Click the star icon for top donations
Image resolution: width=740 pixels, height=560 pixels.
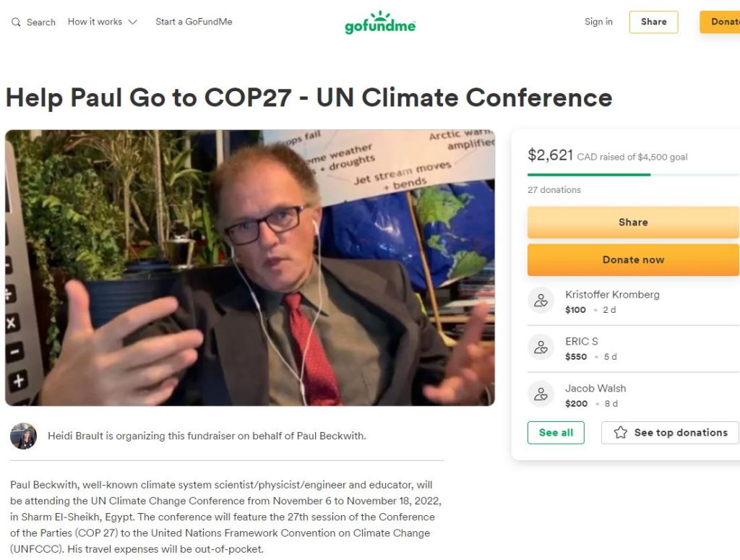(620, 433)
